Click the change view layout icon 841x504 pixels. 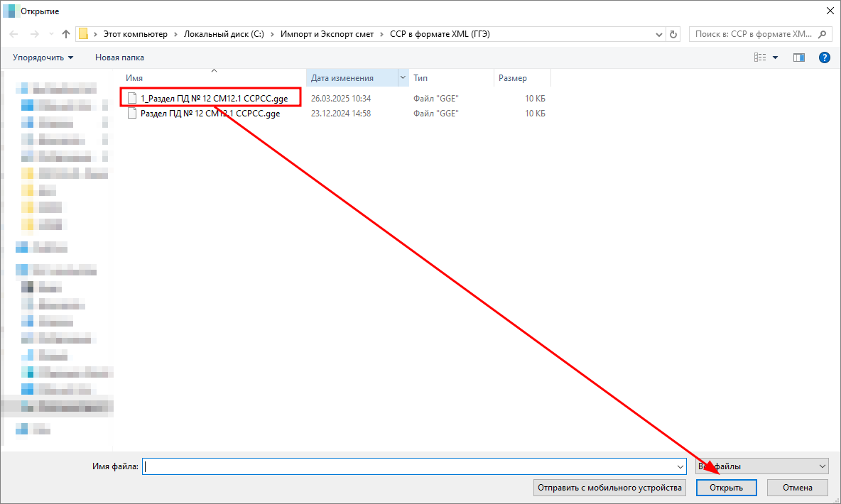(760, 57)
